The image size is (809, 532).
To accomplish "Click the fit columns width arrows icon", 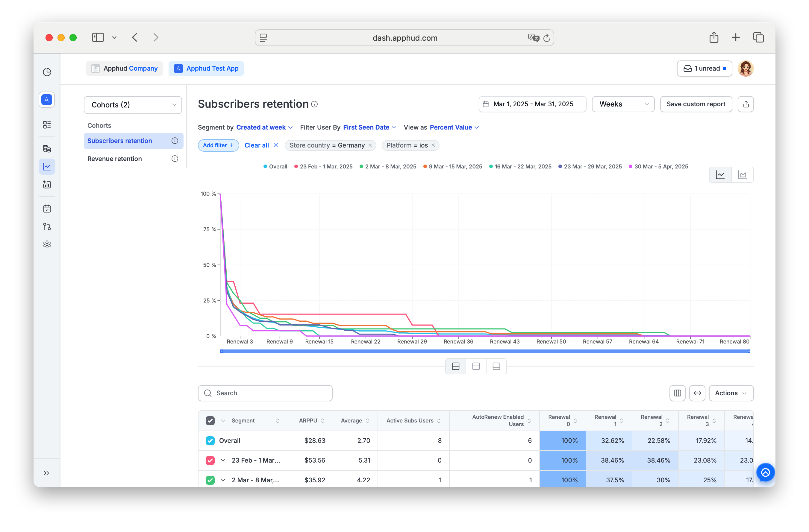I will pyautogui.click(x=697, y=393).
